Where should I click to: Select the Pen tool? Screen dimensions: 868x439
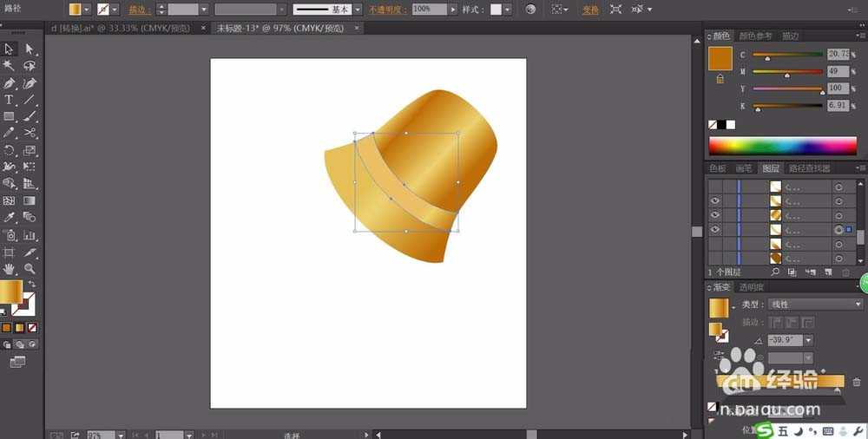(10, 83)
